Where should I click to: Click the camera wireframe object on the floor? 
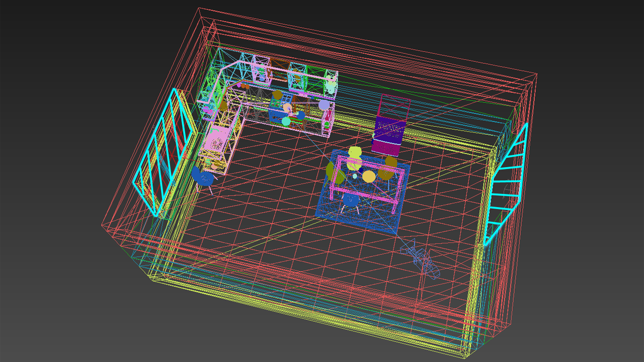click(x=421, y=258)
